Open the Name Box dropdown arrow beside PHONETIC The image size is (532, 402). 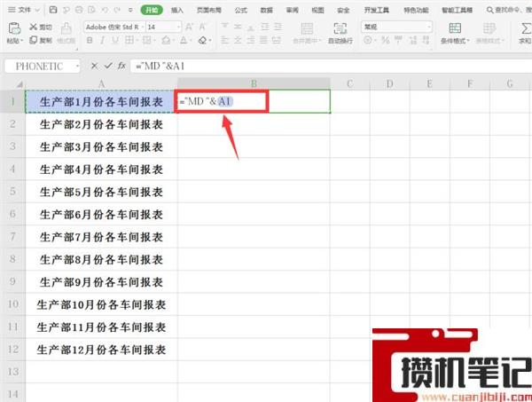click(77, 67)
